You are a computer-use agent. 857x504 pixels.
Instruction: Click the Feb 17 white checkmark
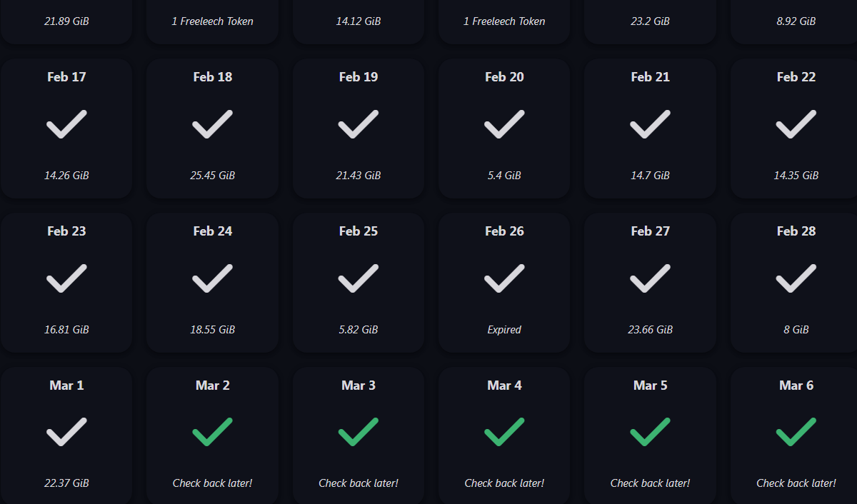66,124
